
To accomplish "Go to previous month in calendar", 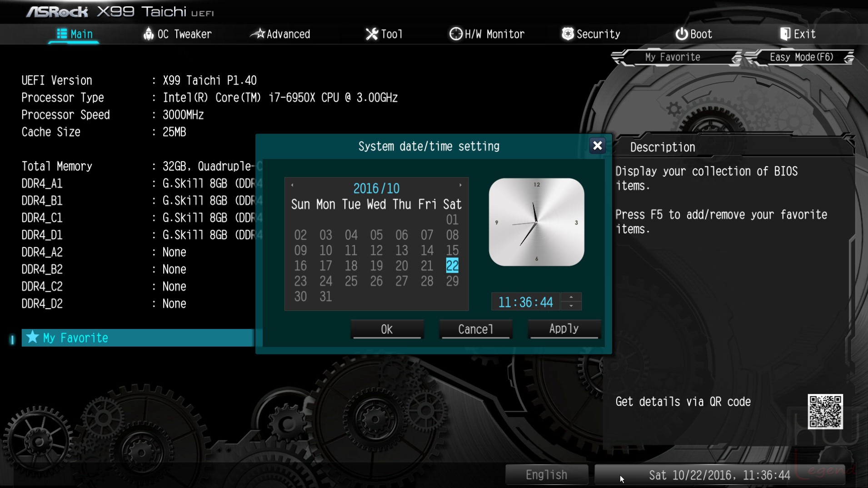I will click(292, 185).
